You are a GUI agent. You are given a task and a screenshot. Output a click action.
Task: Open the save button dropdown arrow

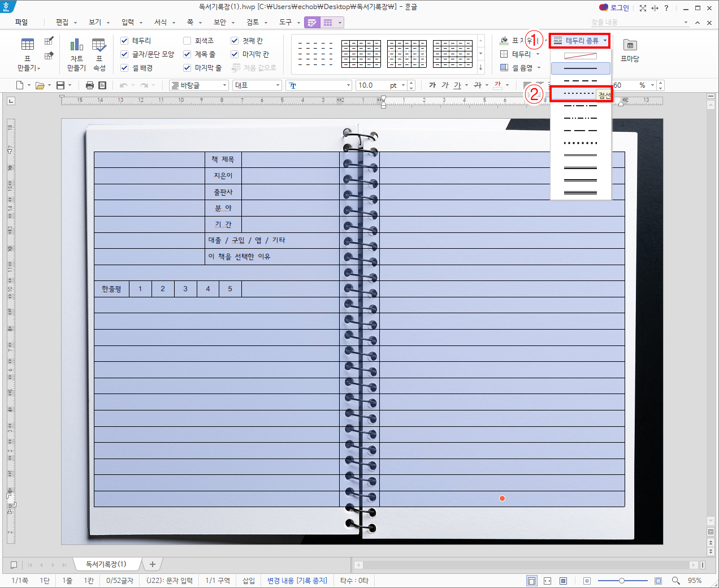click(x=70, y=85)
